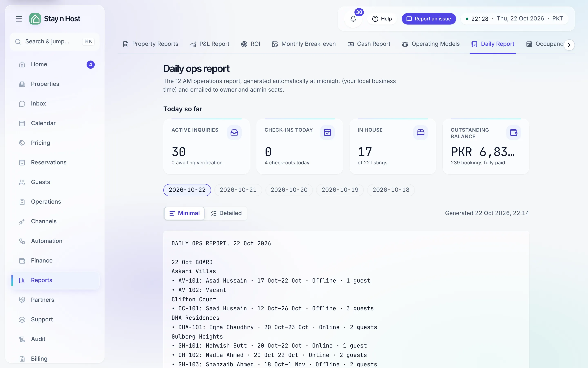The image size is (588, 368).
Task: Click Report an issue button
Action: [429, 19]
